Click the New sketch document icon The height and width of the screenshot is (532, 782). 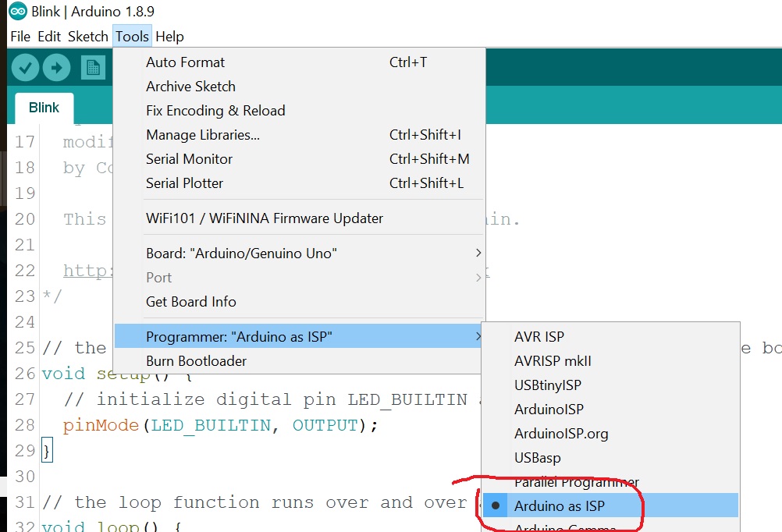point(93,68)
